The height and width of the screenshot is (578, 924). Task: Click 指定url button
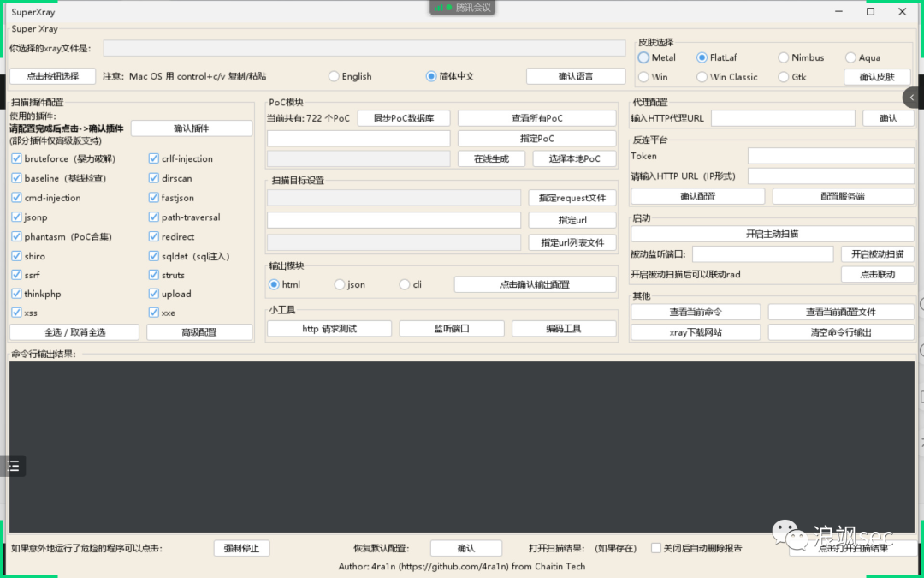point(572,220)
